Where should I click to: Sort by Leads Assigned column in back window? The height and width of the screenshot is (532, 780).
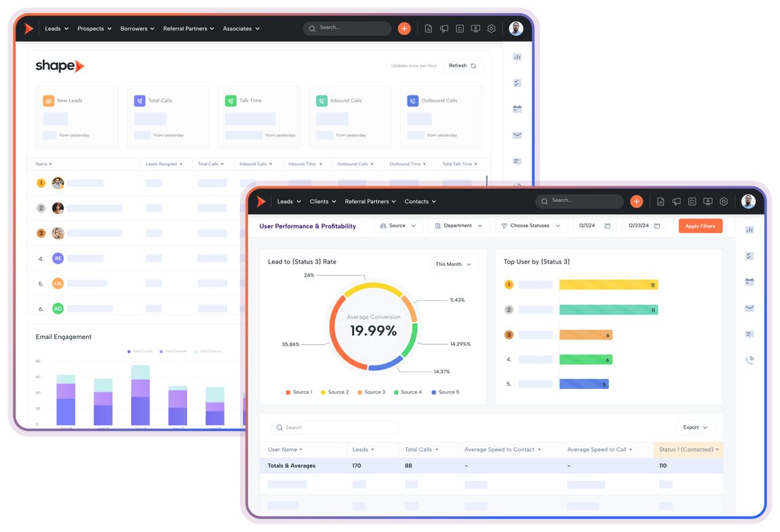(164, 164)
